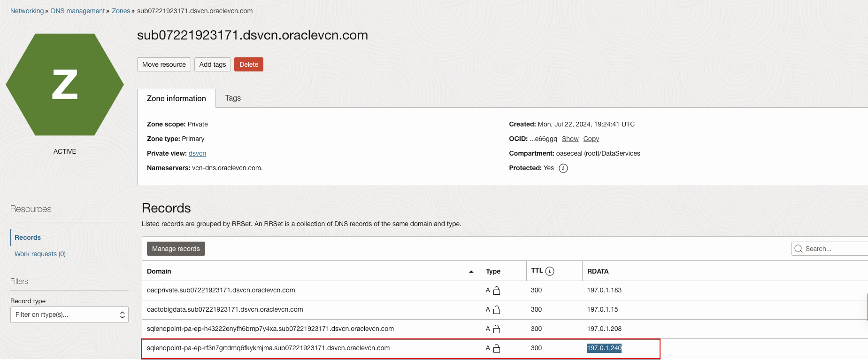Click the TTL column header label
The image size is (868, 361).
537,271
